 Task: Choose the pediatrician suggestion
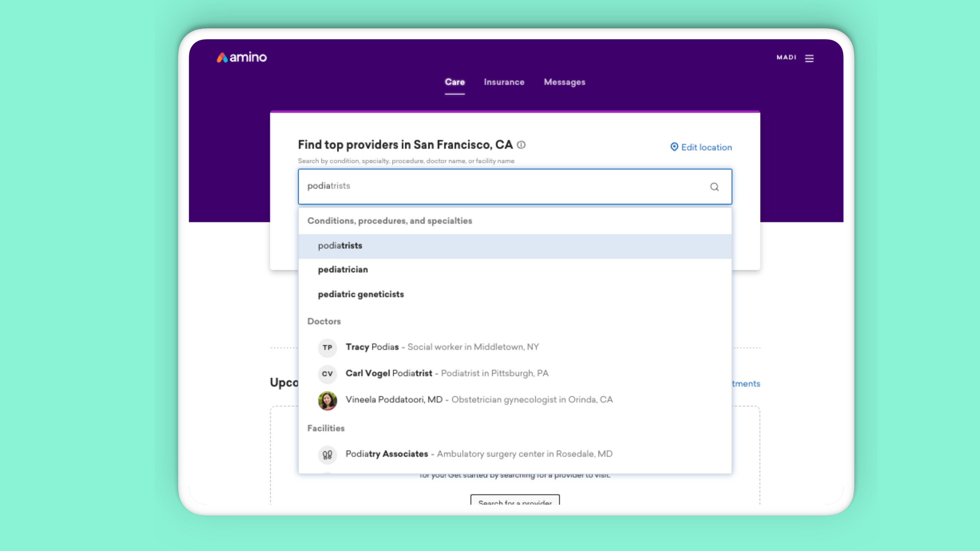tap(343, 270)
